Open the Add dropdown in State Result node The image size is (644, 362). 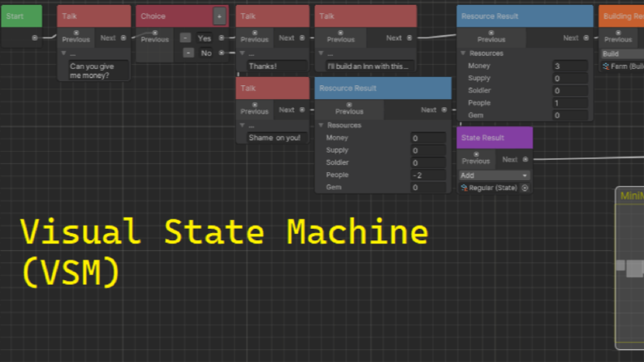[x=494, y=175]
